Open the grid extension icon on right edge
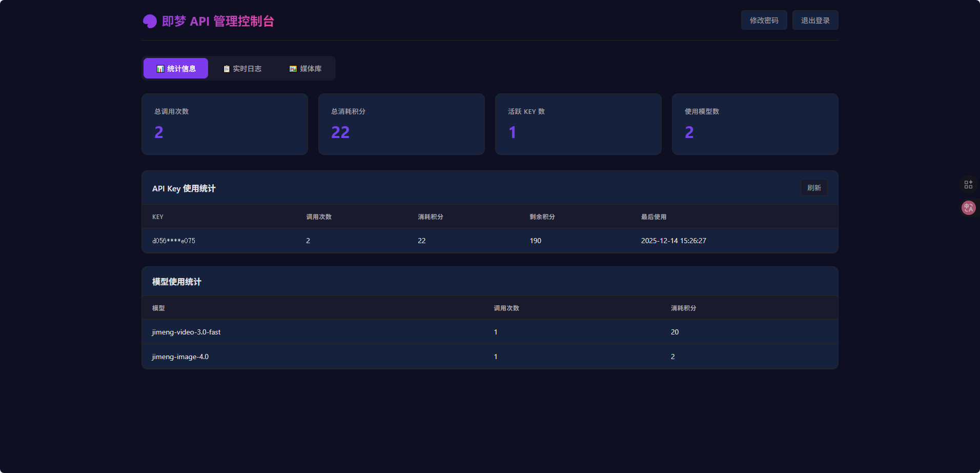 click(x=968, y=185)
